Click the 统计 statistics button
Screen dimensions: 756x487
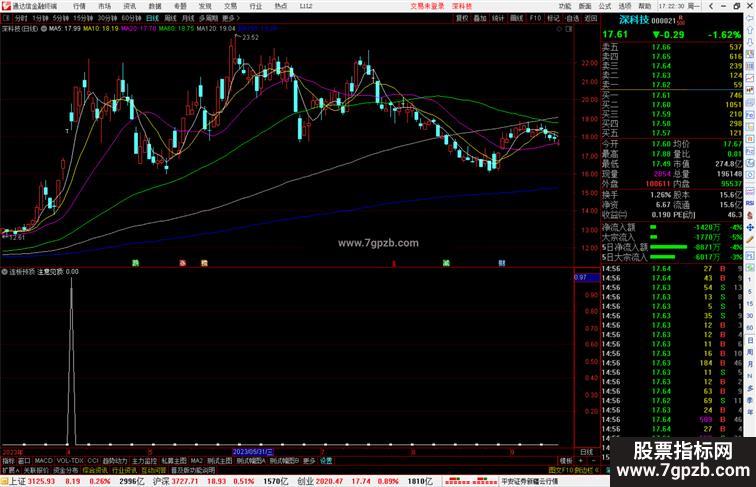click(x=498, y=18)
